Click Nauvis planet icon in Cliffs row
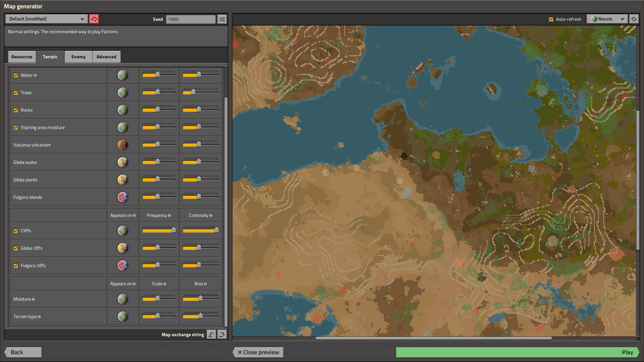Image resolution: width=644 pixels, height=362 pixels. 122,231
